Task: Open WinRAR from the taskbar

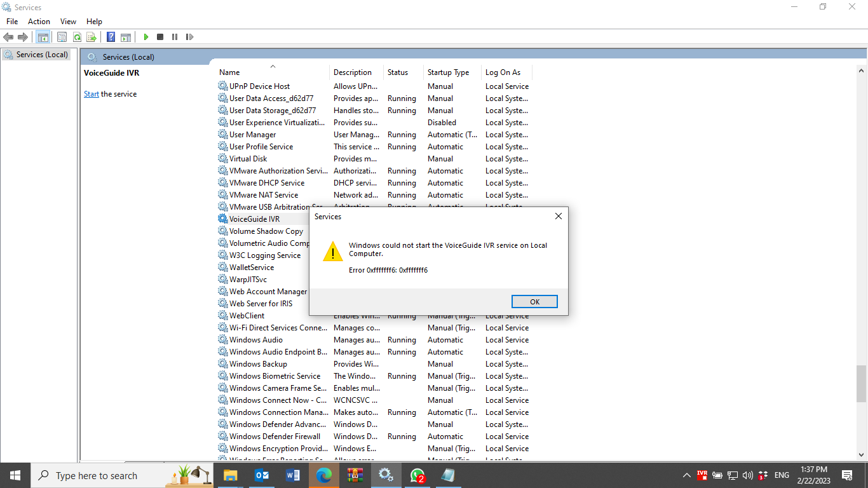Action: 355,475
